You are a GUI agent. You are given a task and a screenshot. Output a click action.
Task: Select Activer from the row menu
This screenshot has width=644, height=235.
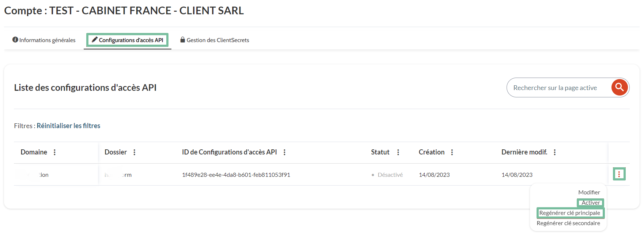[x=591, y=203]
